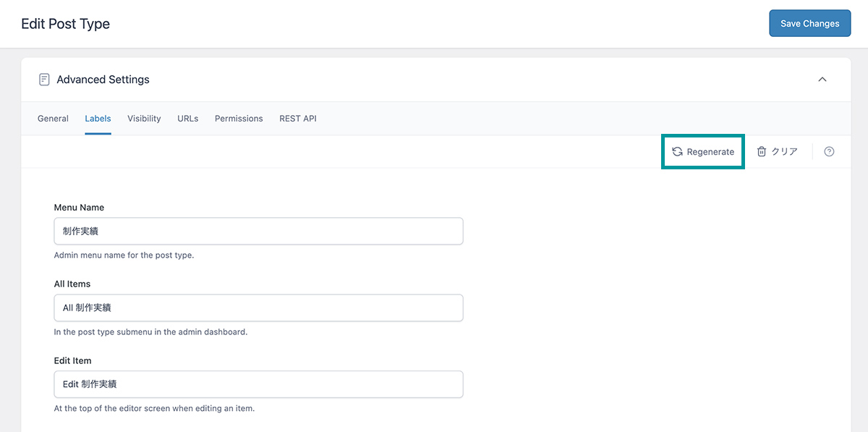
Task: Click the Regenerate text label
Action: 710,152
